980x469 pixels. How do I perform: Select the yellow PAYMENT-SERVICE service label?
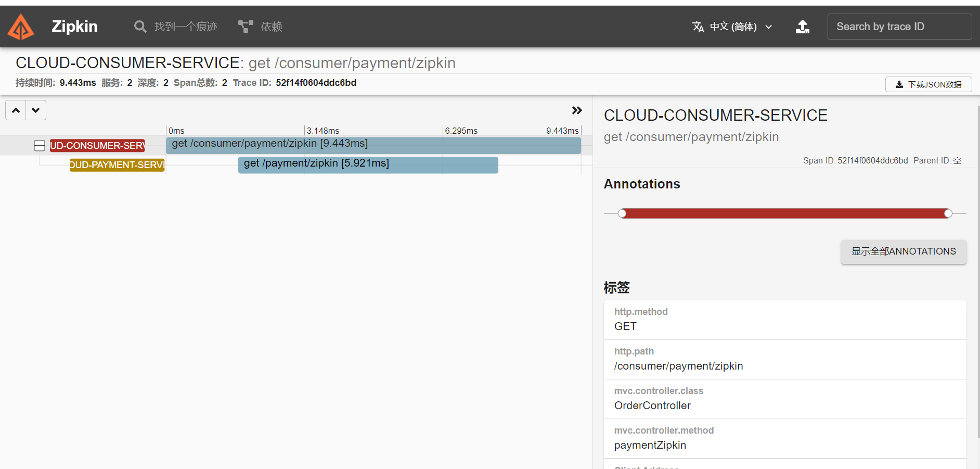click(x=117, y=165)
